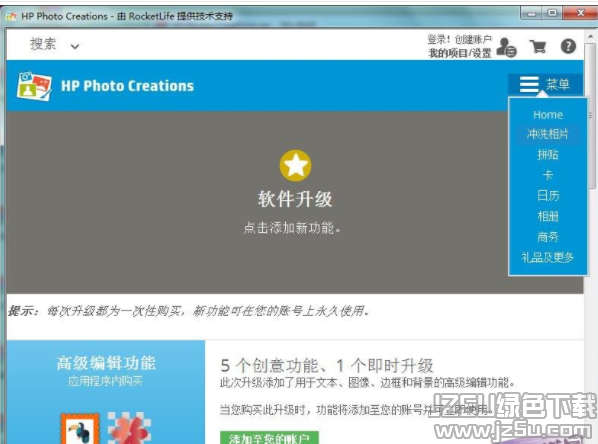Select 商务 in the menu
Viewport: 598px width, 444px height.
pyautogui.click(x=548, y=237)
